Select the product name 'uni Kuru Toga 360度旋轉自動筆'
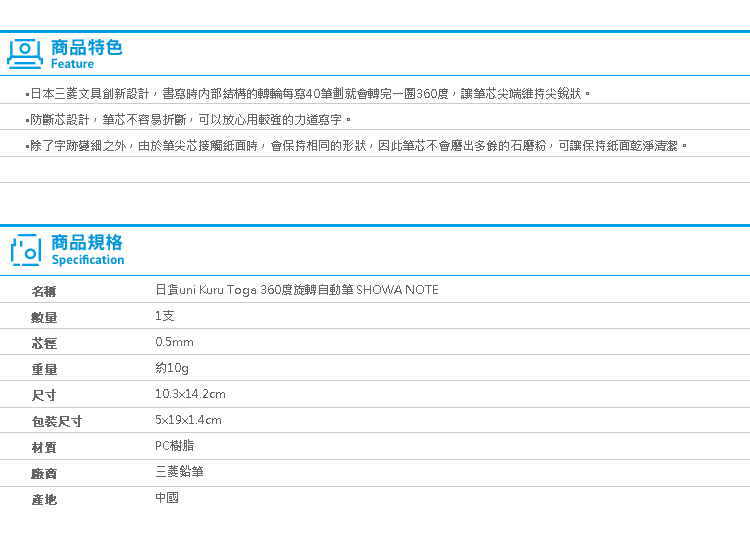 (267, 290)
